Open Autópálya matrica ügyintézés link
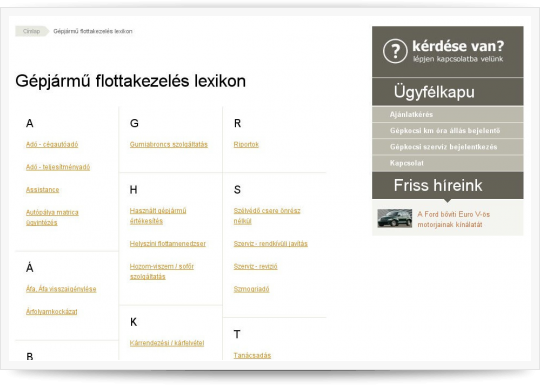The width and height of the screenshot is (540, 385). point(52,217)
